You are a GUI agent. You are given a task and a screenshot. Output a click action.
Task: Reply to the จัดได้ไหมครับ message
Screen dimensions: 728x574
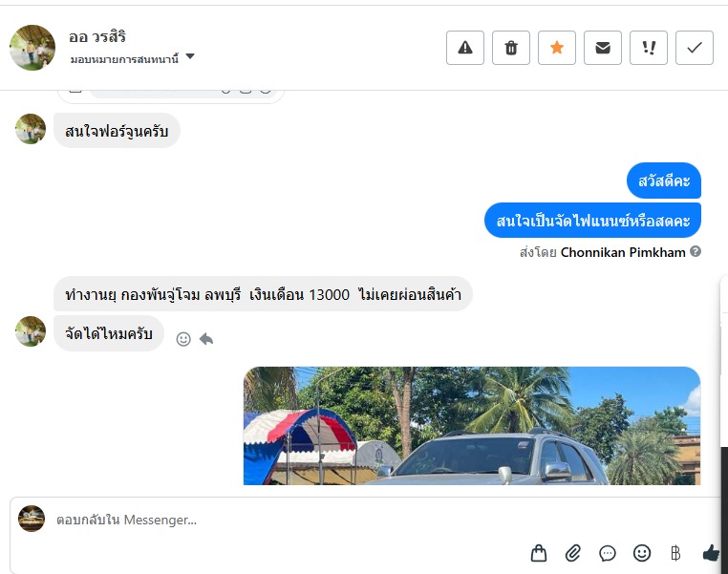point(206,339)
